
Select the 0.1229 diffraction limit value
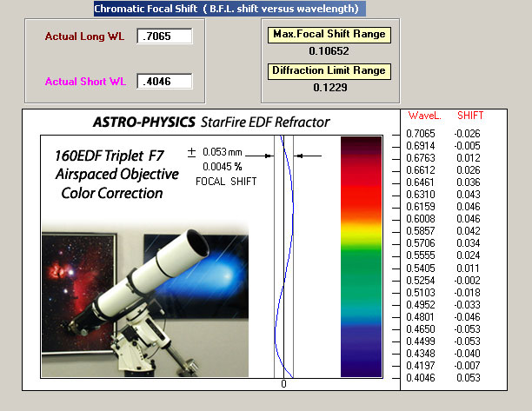click(330, 88)
